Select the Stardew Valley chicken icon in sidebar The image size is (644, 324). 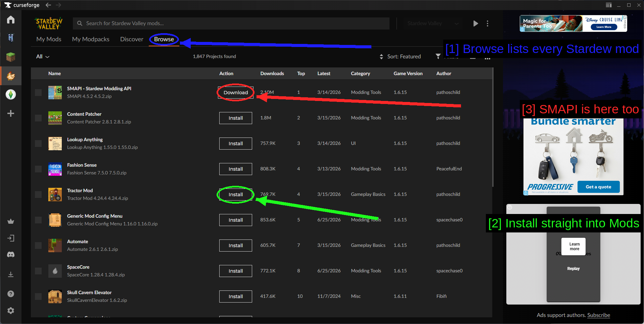click(x=11, y=76)
